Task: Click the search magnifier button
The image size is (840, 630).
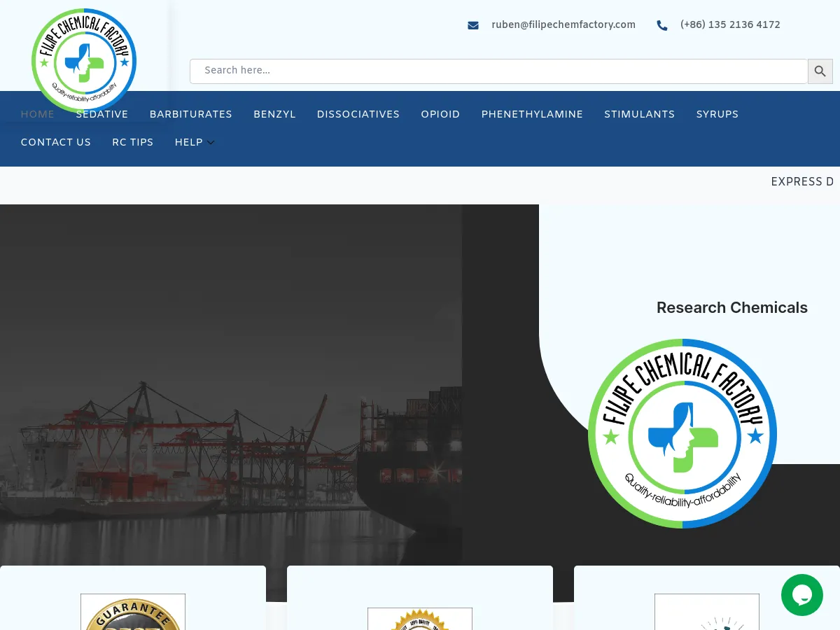Action: (x=820, y=71)
